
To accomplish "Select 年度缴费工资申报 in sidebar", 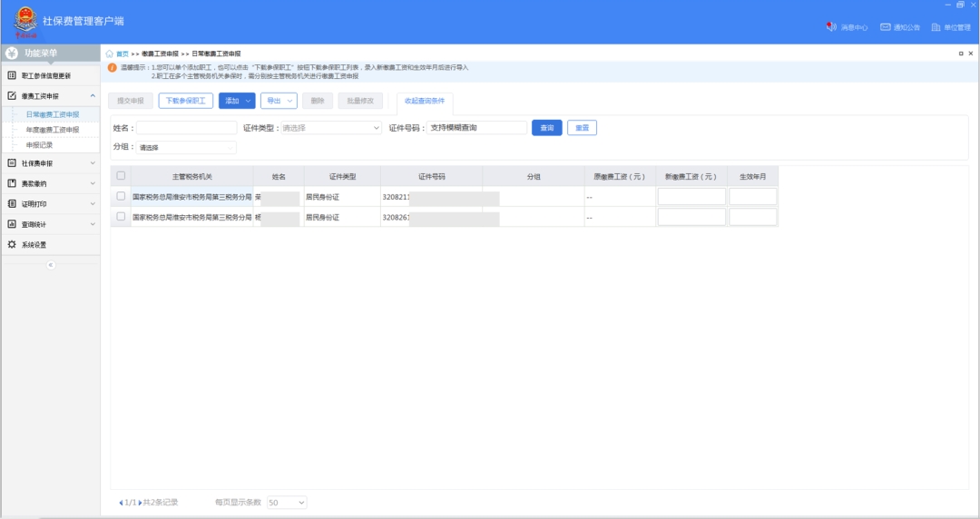I will click(x=52, y=130).
